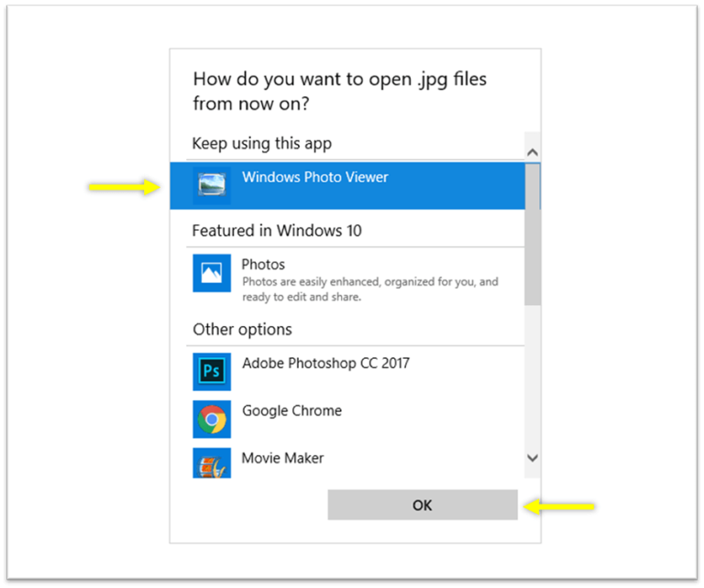
Task: Click the scroll down arrow of the app list
Action: click(x=533, y=458)
